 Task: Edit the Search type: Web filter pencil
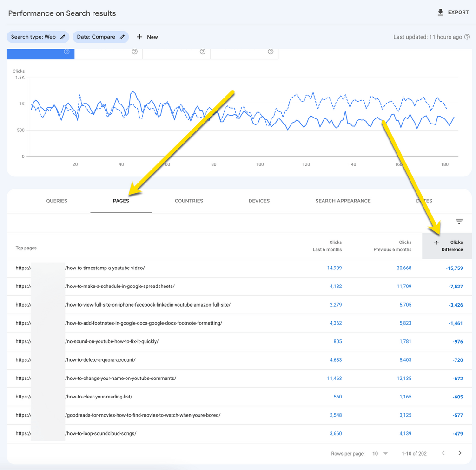point(63,37)
